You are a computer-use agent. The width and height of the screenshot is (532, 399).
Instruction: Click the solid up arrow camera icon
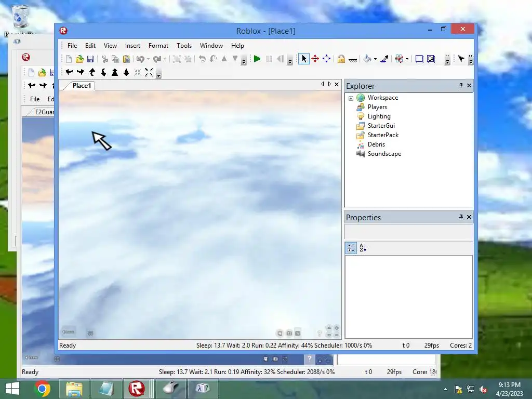tap(115, 72)
